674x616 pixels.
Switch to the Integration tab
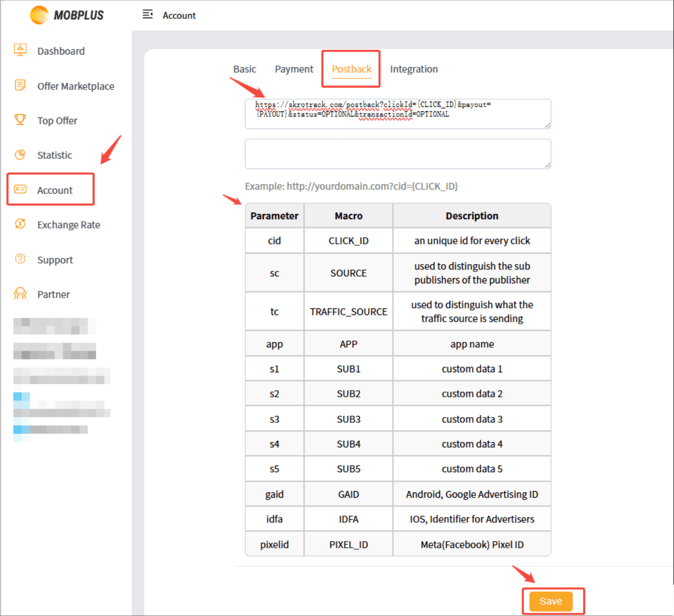pos(414,69)
